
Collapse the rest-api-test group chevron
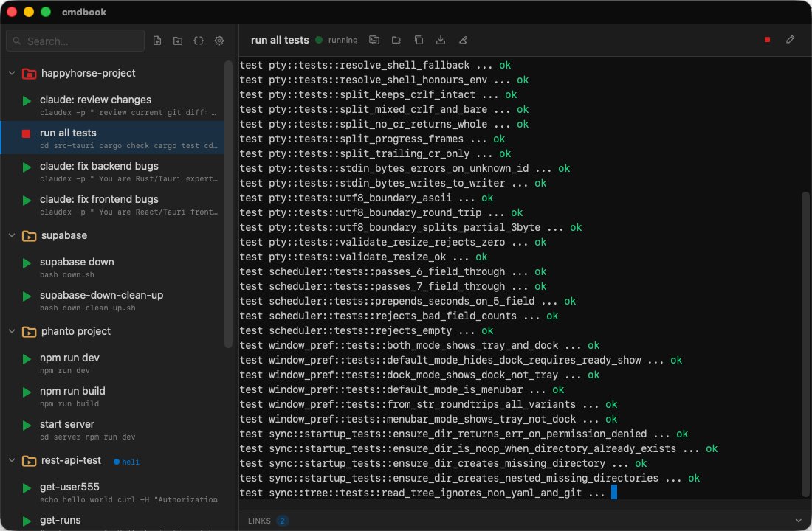click(x=11, y=460)
